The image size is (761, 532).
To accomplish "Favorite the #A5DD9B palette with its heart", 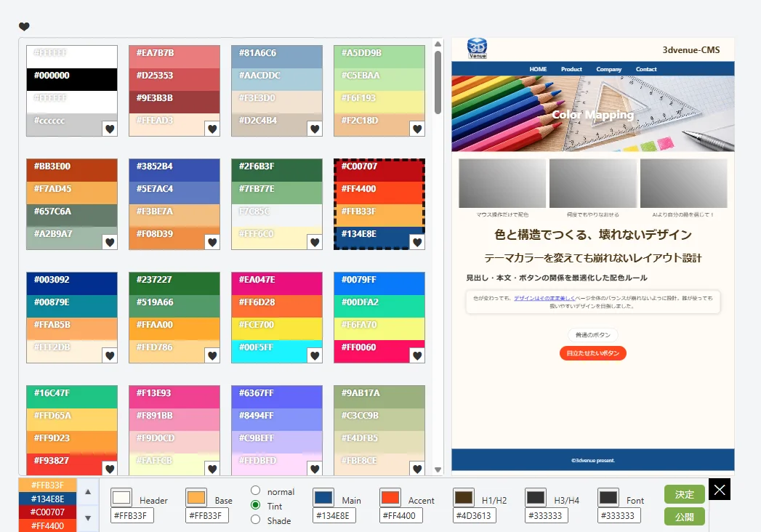I will (417, 129).
